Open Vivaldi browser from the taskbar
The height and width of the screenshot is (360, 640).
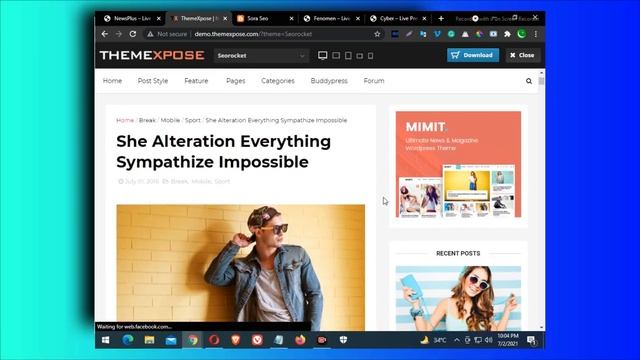point(257,340)
